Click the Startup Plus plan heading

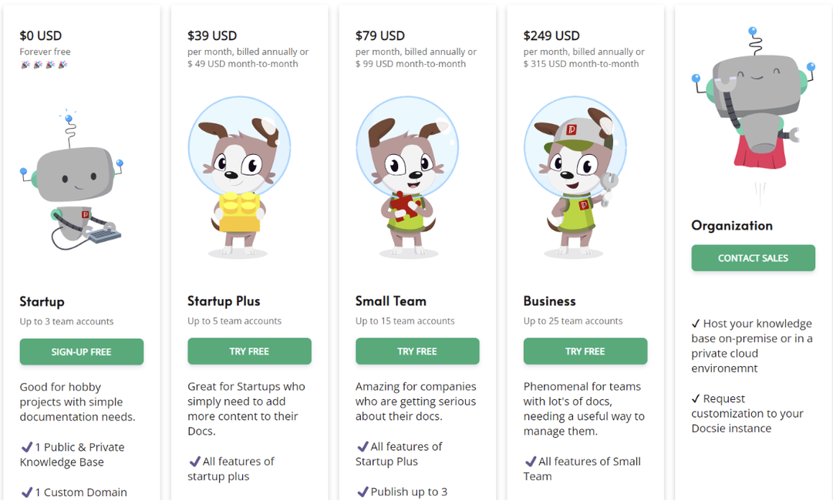(224, 301)
